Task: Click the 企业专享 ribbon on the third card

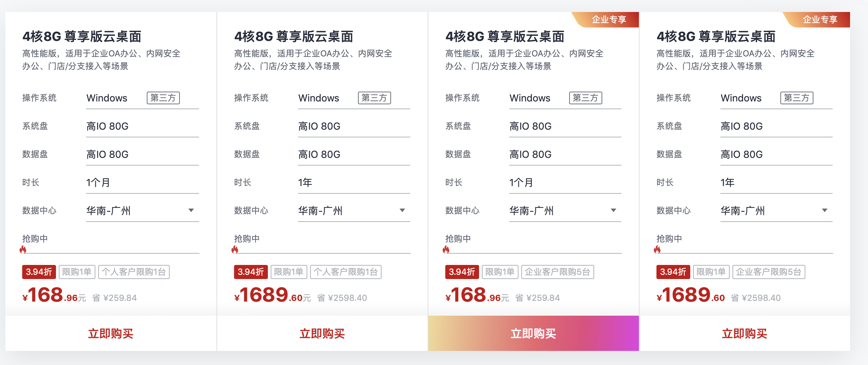Action: (x=609, y=19)
